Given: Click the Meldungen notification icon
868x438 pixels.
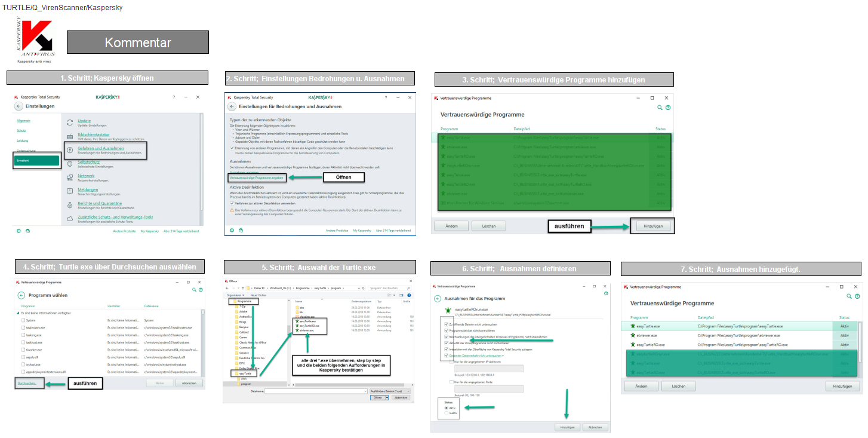Looking at the screenshot, I should pos(70,191).
